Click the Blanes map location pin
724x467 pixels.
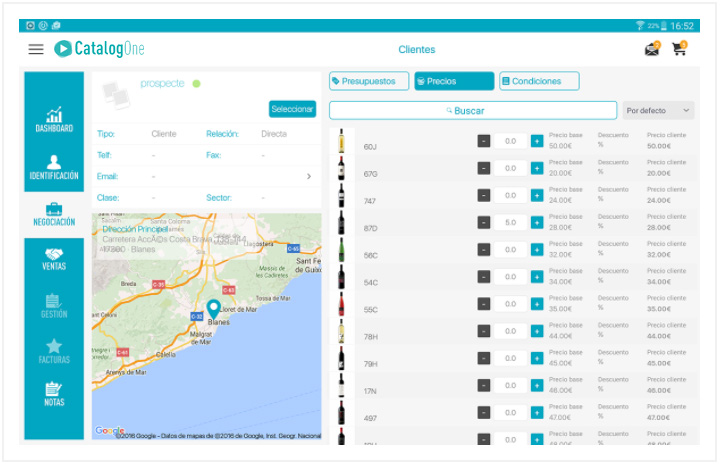pos(213,308)
